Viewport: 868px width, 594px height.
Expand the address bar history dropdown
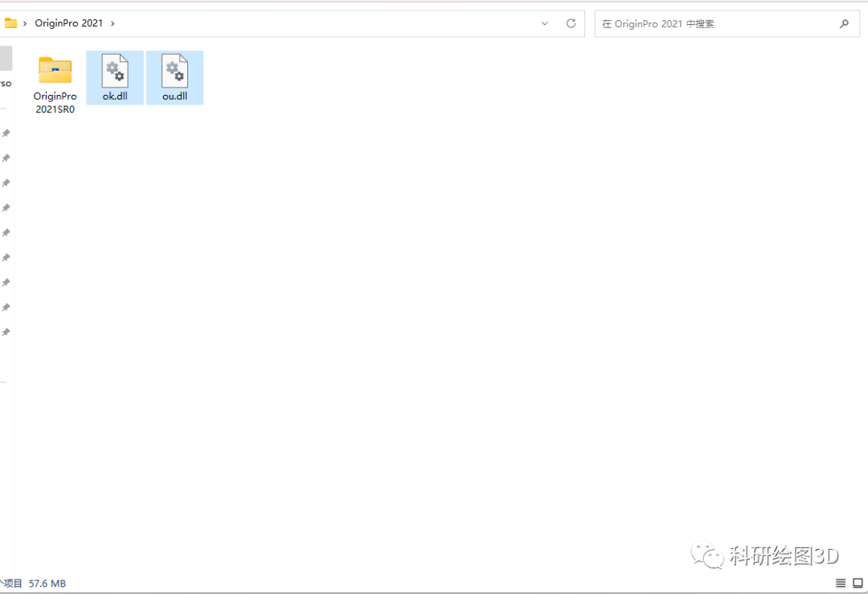point(545,23)
